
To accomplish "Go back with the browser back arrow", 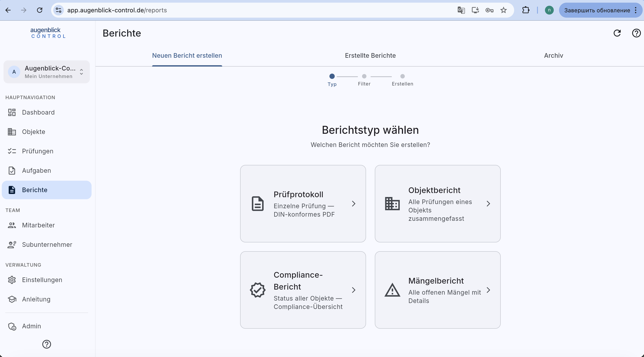I will tap(8, 10).
